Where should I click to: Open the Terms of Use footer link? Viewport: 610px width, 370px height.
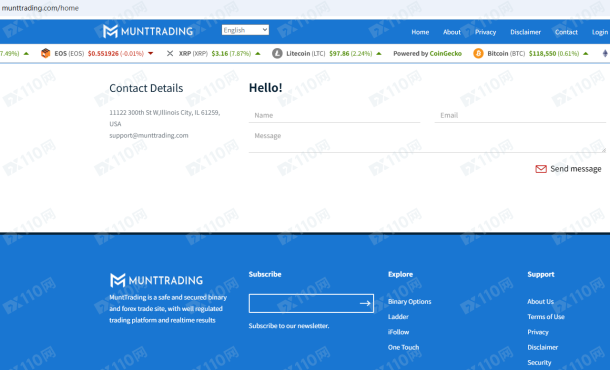(546, 317)
